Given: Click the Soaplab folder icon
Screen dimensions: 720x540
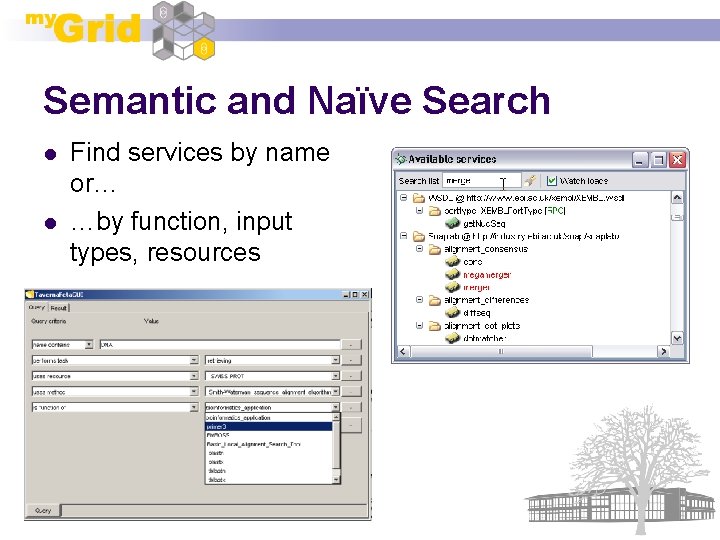Looking at the screenshot, I should (418, 236).
